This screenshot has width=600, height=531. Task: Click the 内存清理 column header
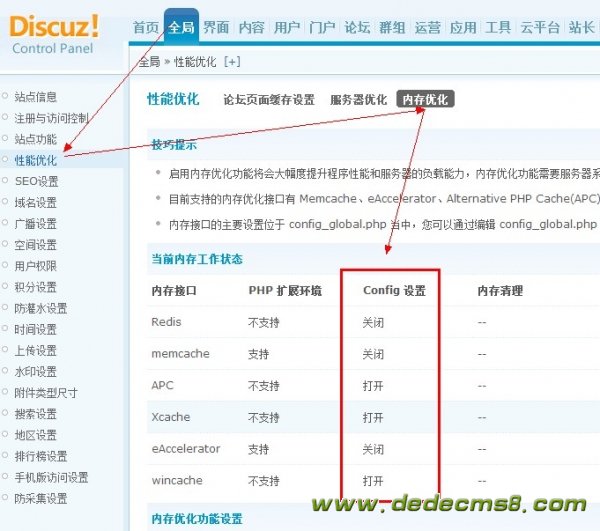(500, 291)
